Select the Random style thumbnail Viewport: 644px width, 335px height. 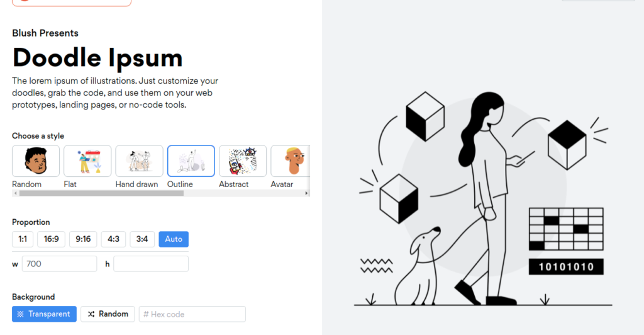coord(36,161)
